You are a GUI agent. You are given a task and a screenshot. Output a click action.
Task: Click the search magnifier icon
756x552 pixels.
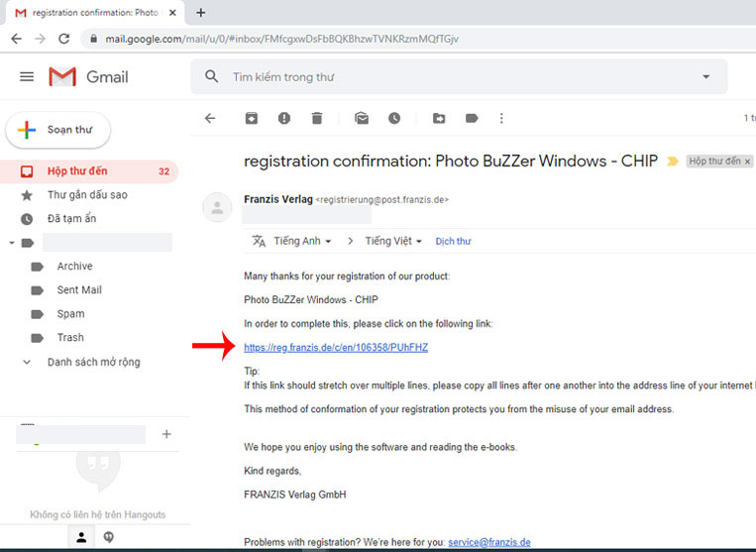(x=212, y=76)
